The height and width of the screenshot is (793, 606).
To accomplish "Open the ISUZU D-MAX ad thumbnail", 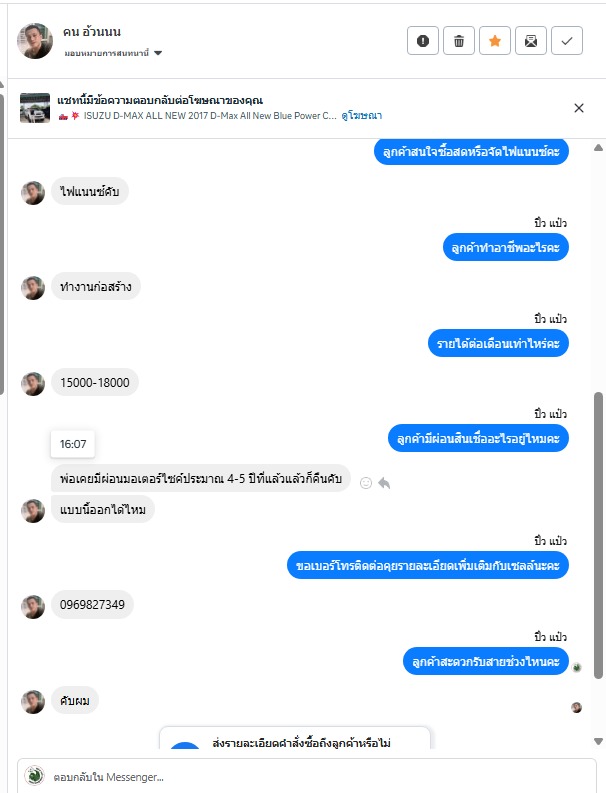I will tap(35, 108).
